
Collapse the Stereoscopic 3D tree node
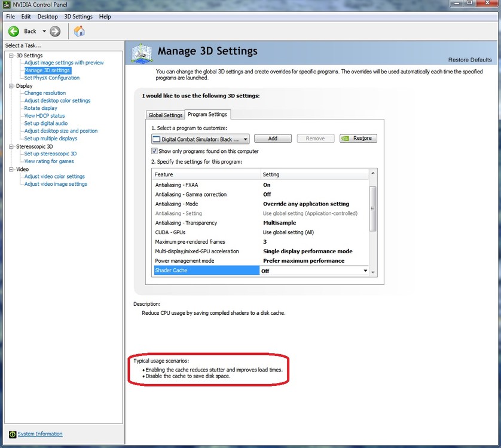11,146
